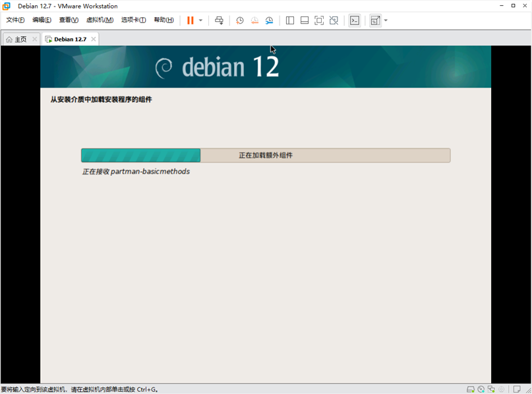Screen dimensions: 532x394
Task: Minimize the VMware Workstation window
Action: (502, 6)
